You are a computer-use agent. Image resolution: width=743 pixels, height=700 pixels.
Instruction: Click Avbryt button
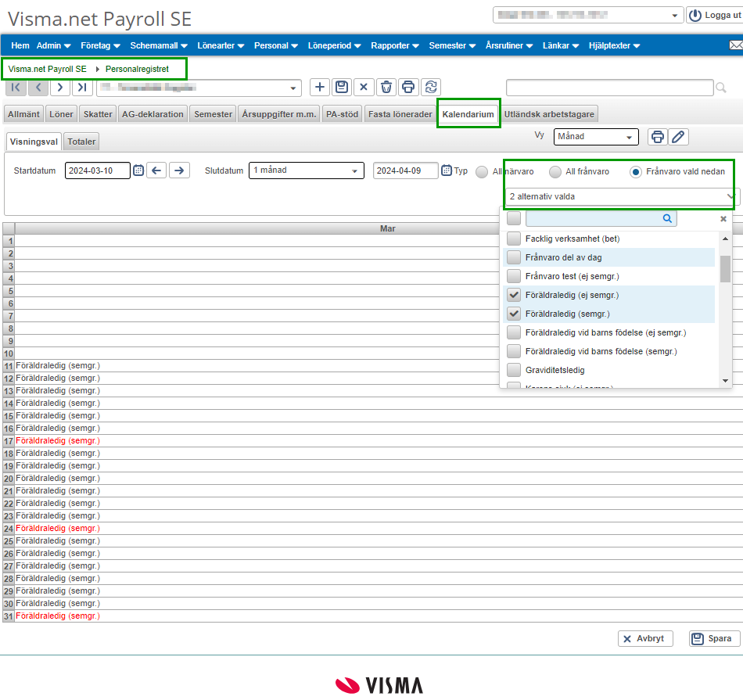645,638
